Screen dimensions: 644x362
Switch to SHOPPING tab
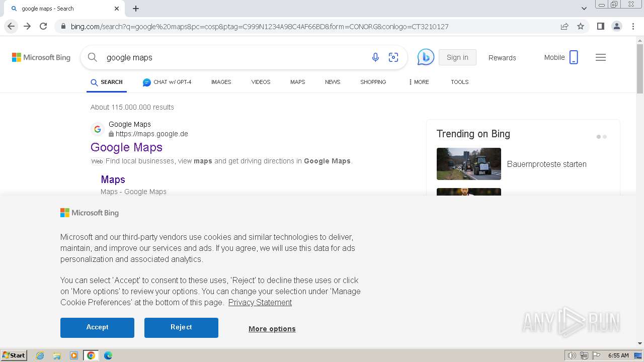tap(373, 82)
